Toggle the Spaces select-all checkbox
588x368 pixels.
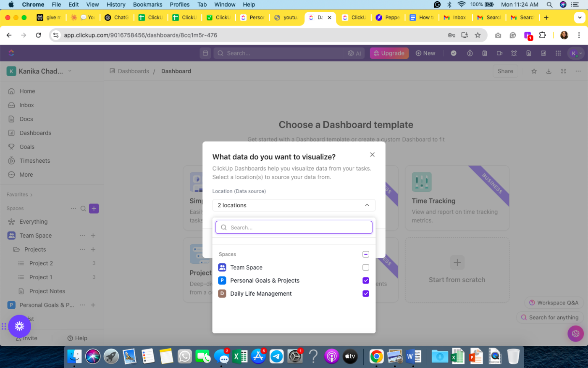click(x=365, y=254)
